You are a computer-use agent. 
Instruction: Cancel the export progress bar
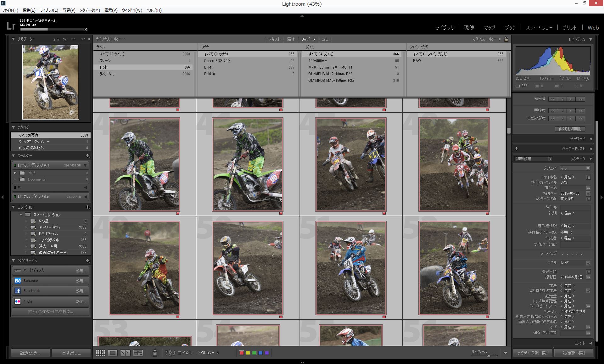(86, 30)
